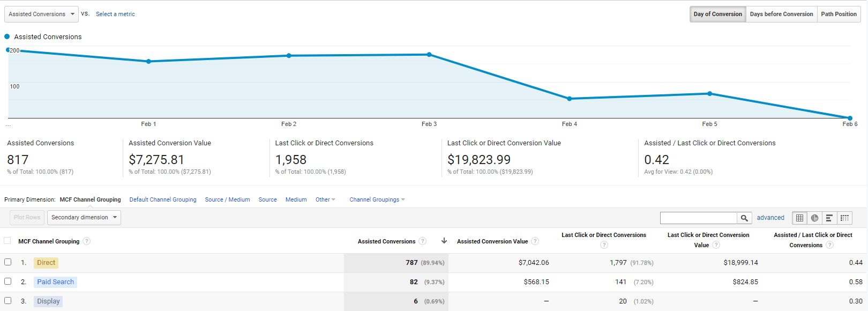
Task: Open help for MCF Channel Grouping column
Action: coord(87,241)
